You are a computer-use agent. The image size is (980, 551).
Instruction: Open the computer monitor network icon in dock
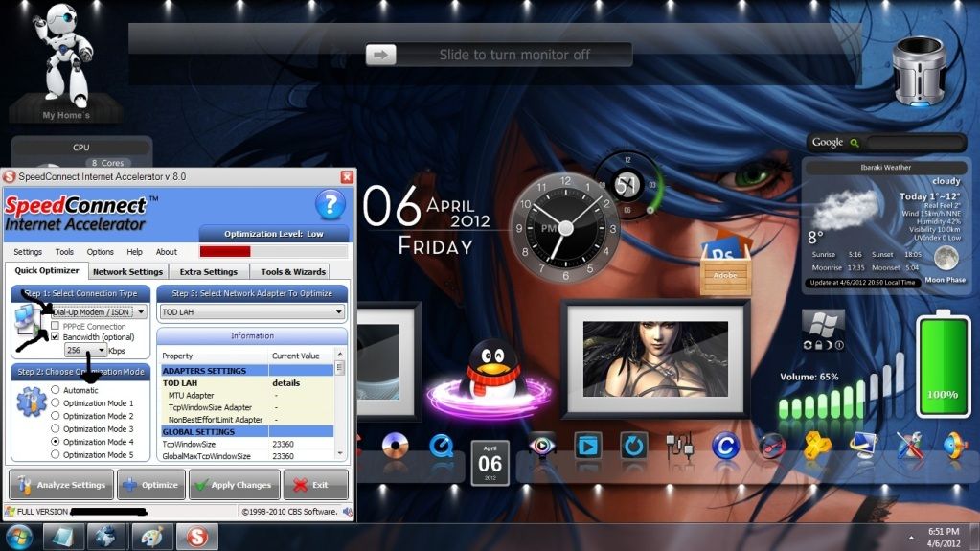pyautogui.click(x=864, y=446)
